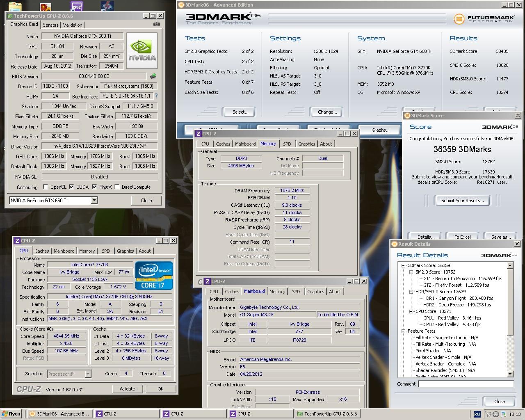Viewport: 525px width, 420px height.
Task: Click the title icon of the CPU-Z Mainboard window
Action: pos(207,281)
